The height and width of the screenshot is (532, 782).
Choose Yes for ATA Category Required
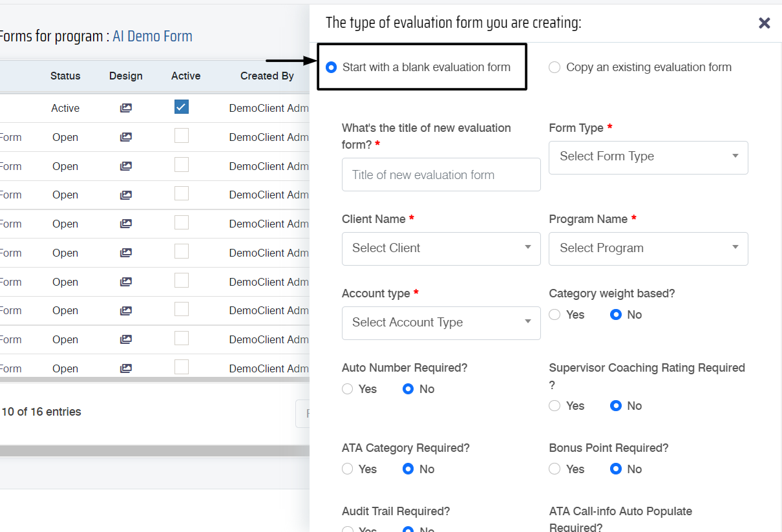(x=348, y=469)
